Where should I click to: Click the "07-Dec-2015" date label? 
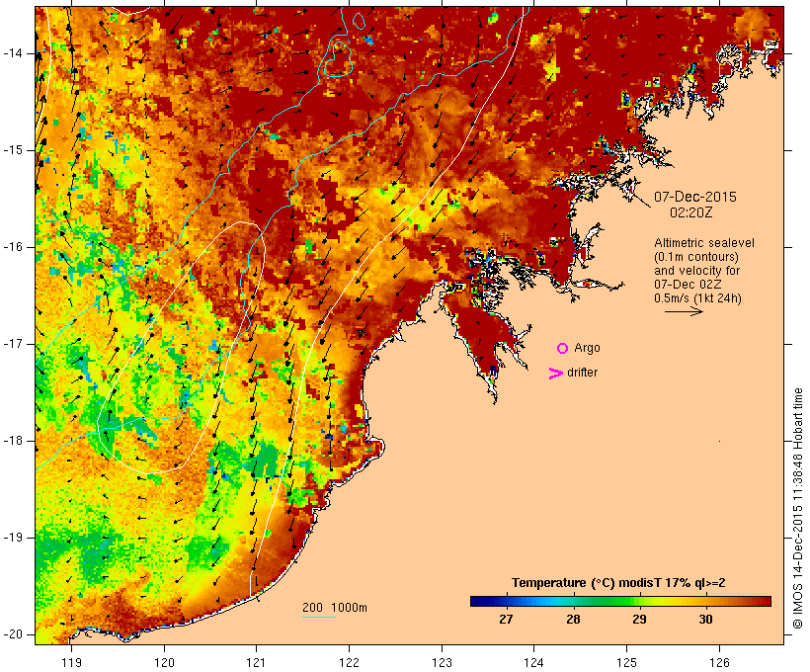(x=695, y=197)
